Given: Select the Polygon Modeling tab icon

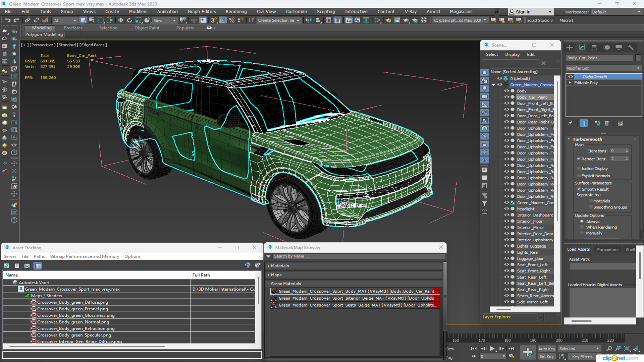Looking at the screenshot, I should (44, 35).
